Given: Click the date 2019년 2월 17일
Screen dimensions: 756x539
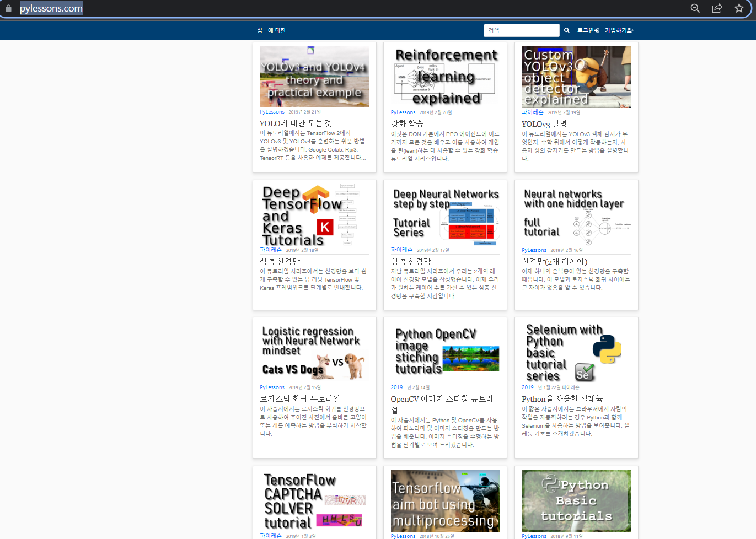Looking at the screenshot, I should click(x=433, y=250).
